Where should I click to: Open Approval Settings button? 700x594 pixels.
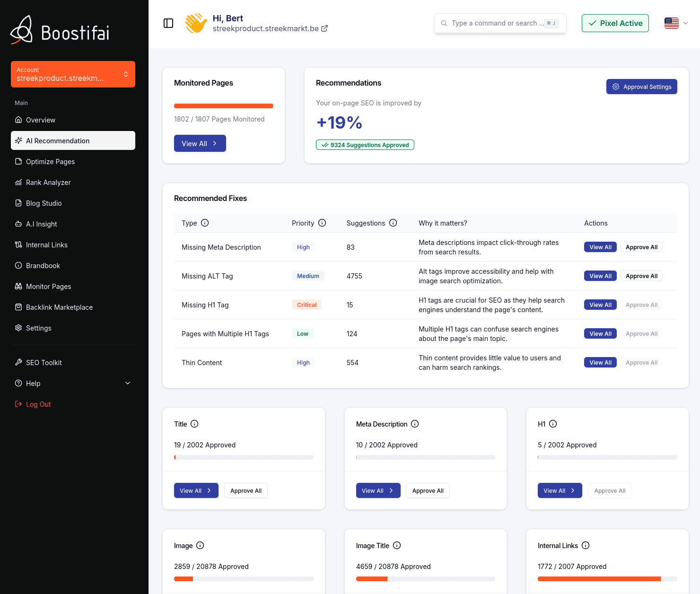coord(642,87)
